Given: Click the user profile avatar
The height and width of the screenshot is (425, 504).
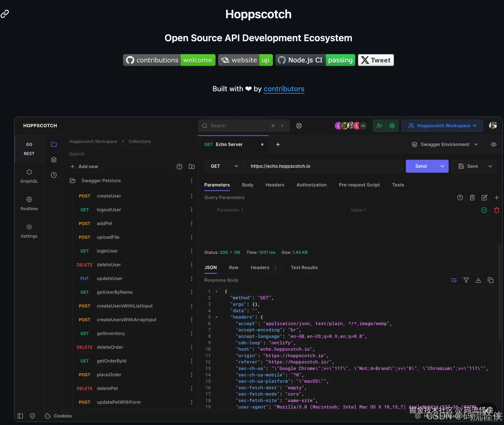Looking at the screenshot, I should point(493,125).
